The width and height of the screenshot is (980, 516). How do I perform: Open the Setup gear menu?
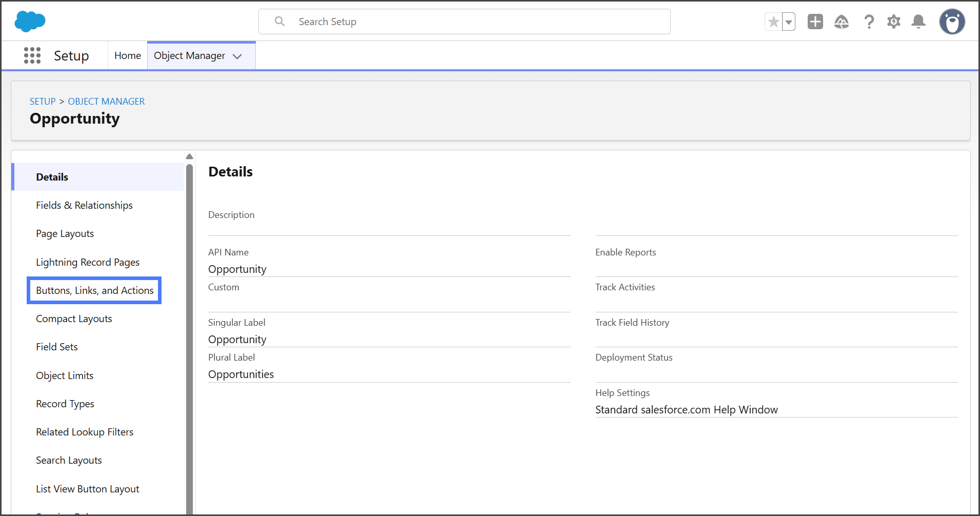coord(893,22)
